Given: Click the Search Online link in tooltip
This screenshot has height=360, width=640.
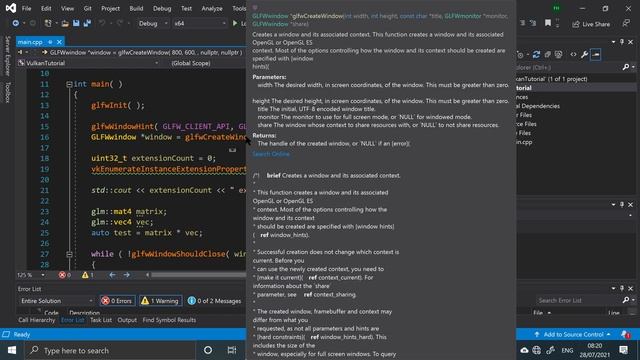Looking at the screenshot, I should [271, 154].
